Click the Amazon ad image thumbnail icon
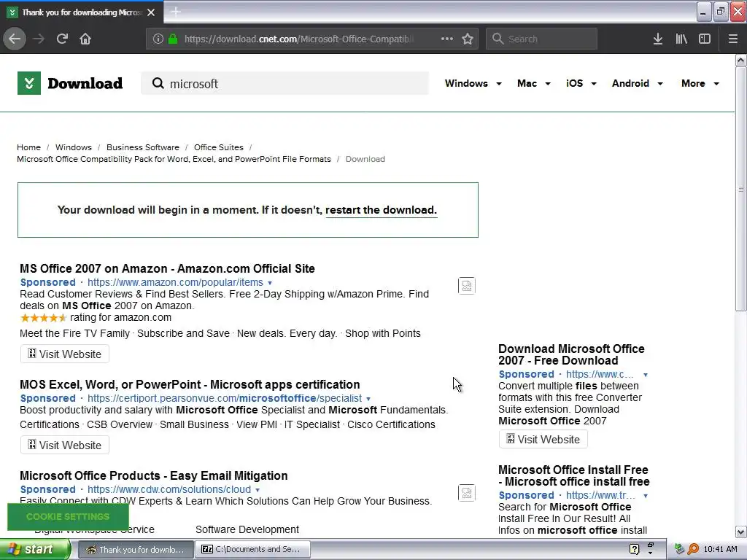The height and width of the screenshot is (560, 747). (466, 286)
